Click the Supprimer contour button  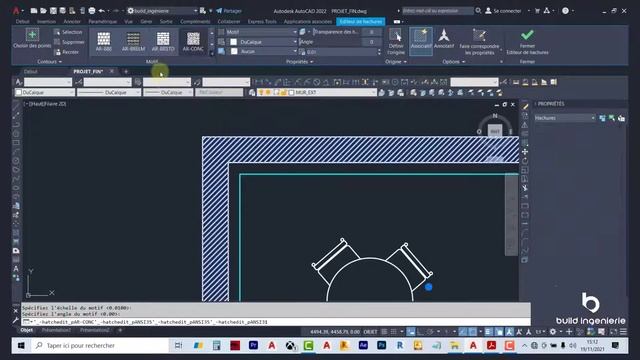[x=69, y=42]
